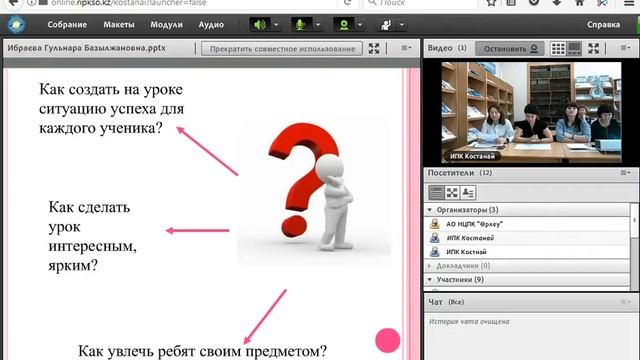Viewport: 640px width, 360px height.
Task: Click Остановить video button
Action: click(x=510, y=49)
